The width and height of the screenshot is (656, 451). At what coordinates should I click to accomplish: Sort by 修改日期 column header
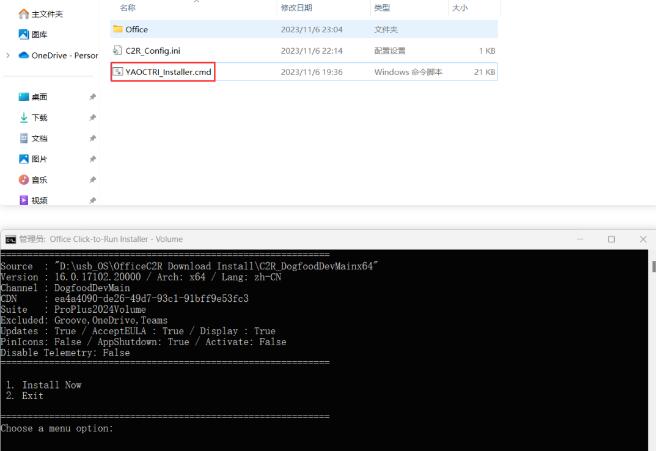point(297,8)
